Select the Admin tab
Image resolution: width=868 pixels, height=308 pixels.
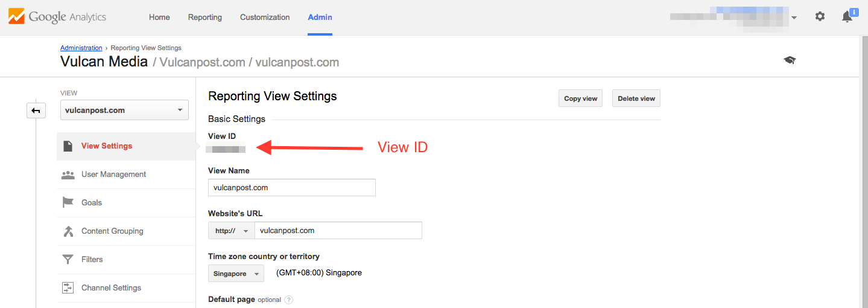pos(320,17)
